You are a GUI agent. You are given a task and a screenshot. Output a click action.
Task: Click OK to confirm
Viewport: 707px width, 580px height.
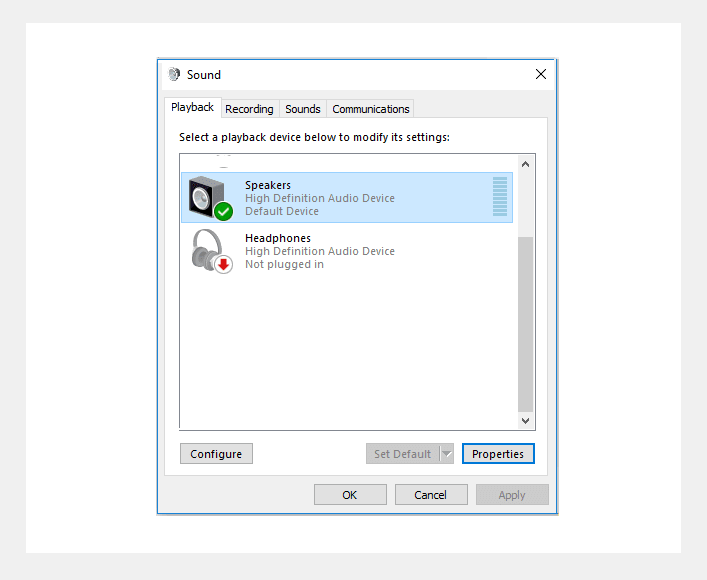[x=350, y=495]
